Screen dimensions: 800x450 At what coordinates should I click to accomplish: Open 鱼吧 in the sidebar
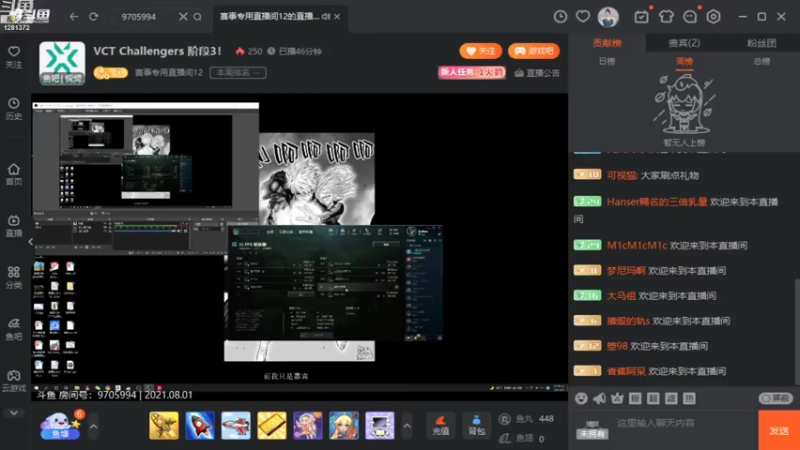[x=14, y=330]
